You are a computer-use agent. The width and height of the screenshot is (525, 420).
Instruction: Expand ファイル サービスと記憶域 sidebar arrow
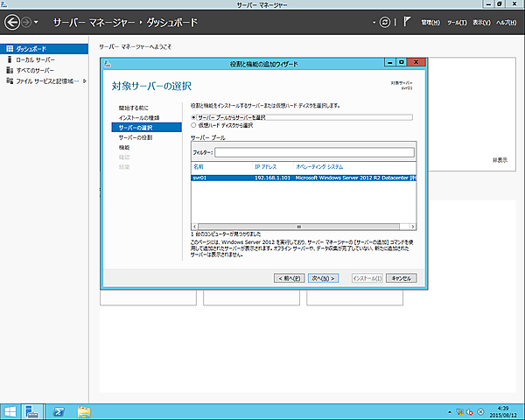[84, 80]
